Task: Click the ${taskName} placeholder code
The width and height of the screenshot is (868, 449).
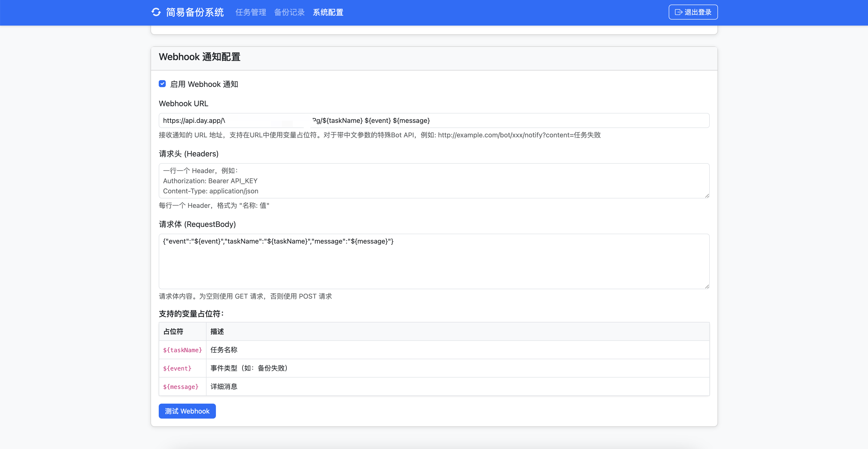Action: tap(182, 350)
